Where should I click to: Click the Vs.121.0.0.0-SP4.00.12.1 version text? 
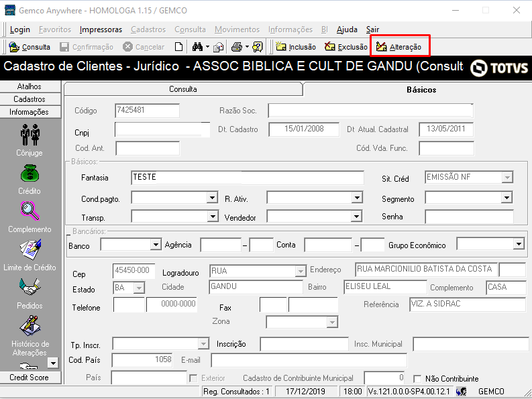(409, 392)
